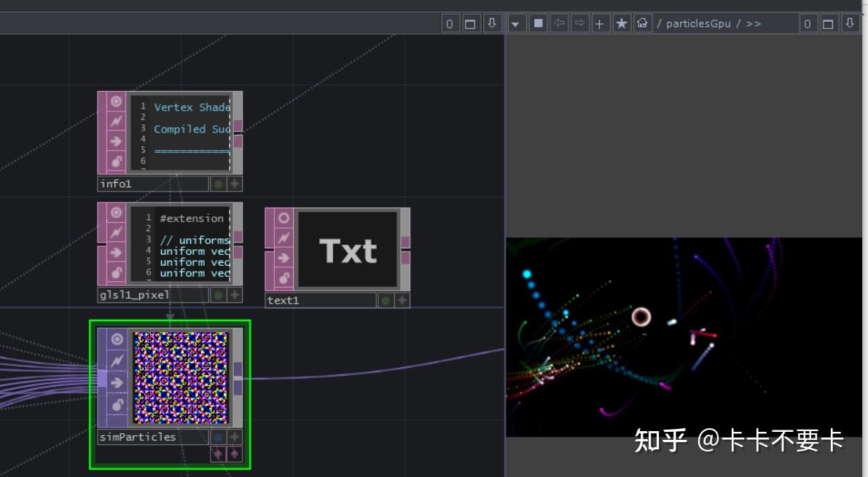Click the Txt thumbnail on the text1 node

[348, 250]
